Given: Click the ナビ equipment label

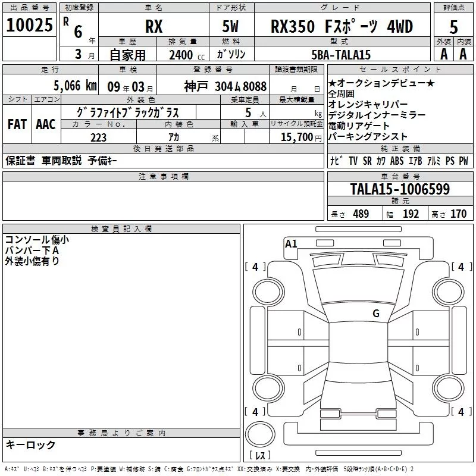Looking at the screenshot, I should point(337,161).
